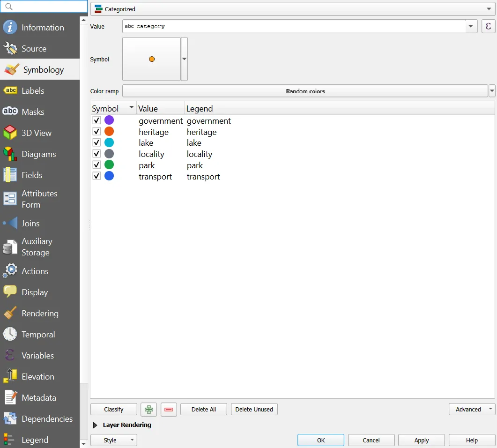
Task: Uncheck the heritage category checkbox
Action: (96, 132)
